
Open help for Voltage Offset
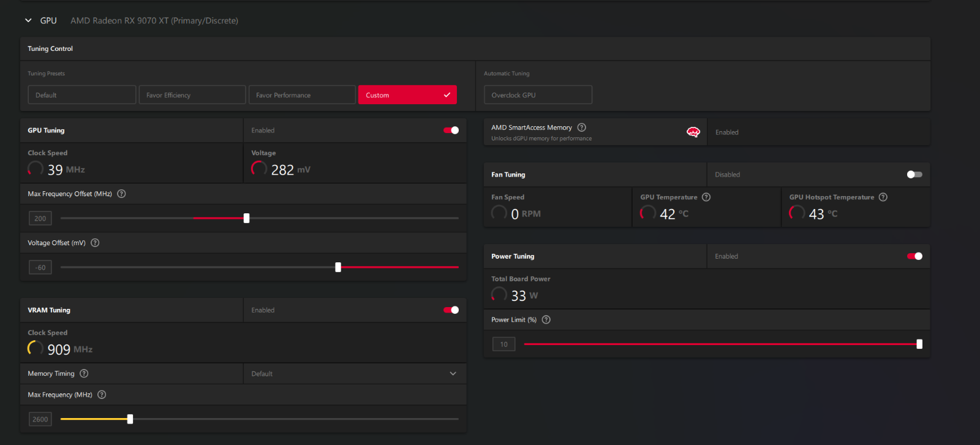95,243
